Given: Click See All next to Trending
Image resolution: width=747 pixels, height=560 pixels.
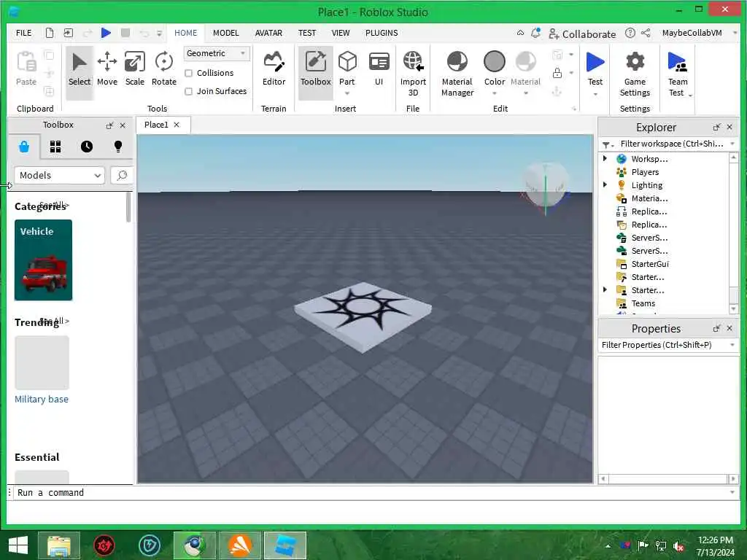Looking at the screenshot, I should click(55, 321).
